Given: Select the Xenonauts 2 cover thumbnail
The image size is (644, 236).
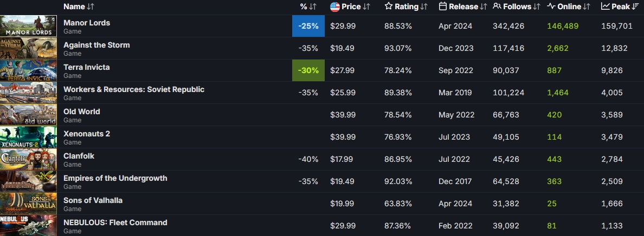Looking at the screenshot, I should point(28,137).
